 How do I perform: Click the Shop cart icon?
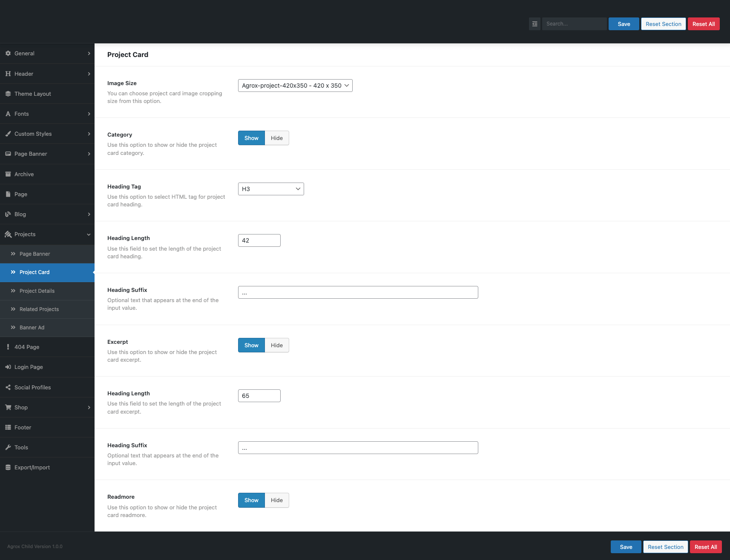point(8,407)
